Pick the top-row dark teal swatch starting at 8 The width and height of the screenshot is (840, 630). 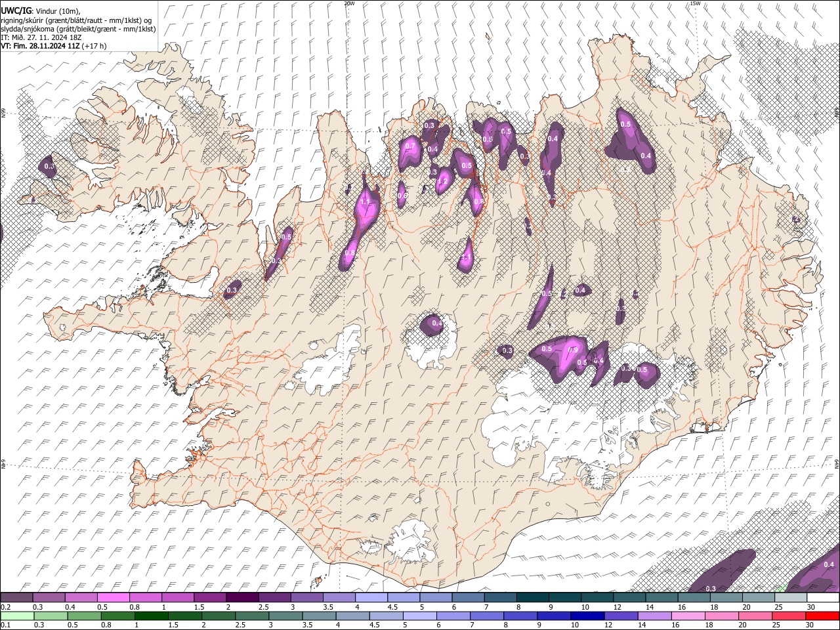point(533,598)
